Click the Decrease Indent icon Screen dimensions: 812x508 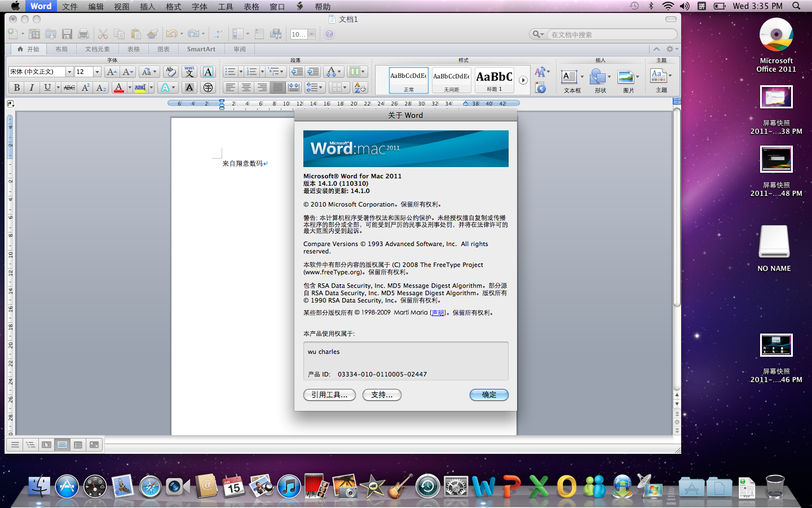pyautogui.click(x=297, y=72)
